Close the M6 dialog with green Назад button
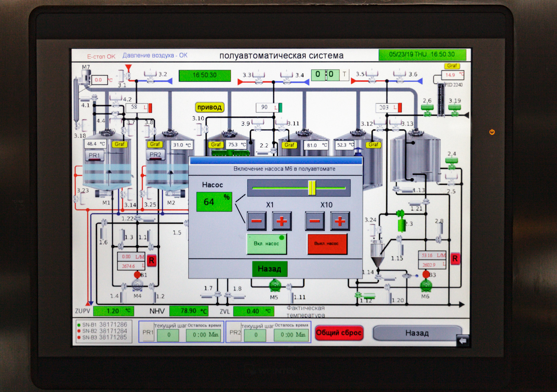The width and height of the screenshot is (557, 392). (270, 269)
